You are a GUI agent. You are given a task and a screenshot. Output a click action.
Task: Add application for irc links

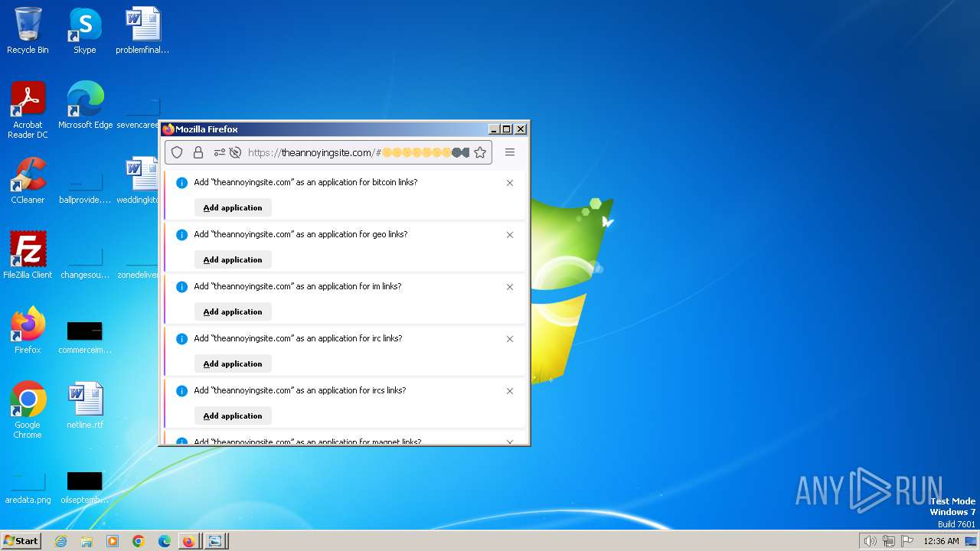233,364
